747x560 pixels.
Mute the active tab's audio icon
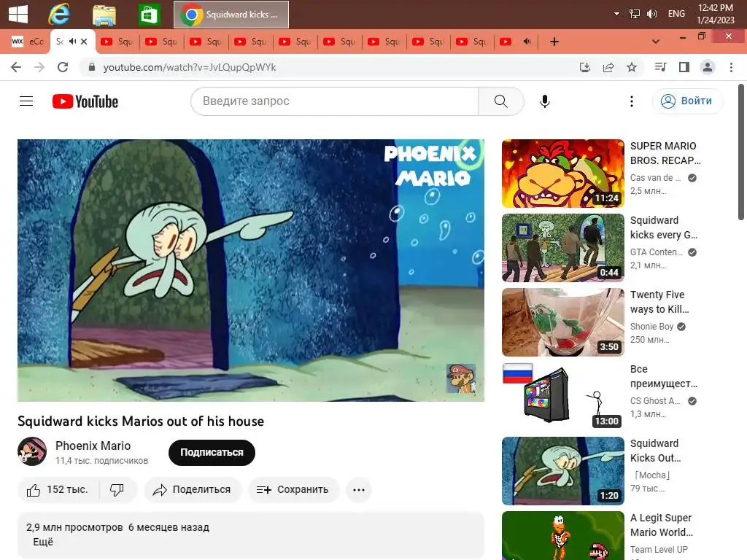(72, 42)
